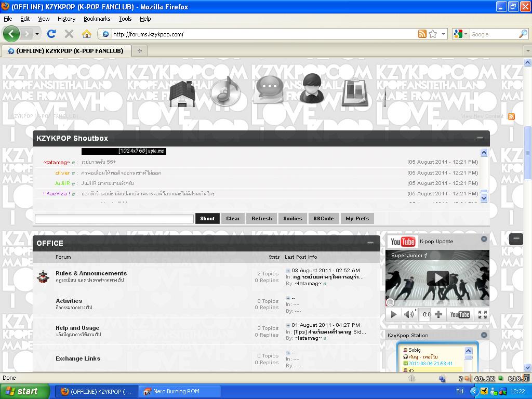Screen dimensions: 532x399
Task: Open the list all tabs dropdown
Action: point(528,51)
